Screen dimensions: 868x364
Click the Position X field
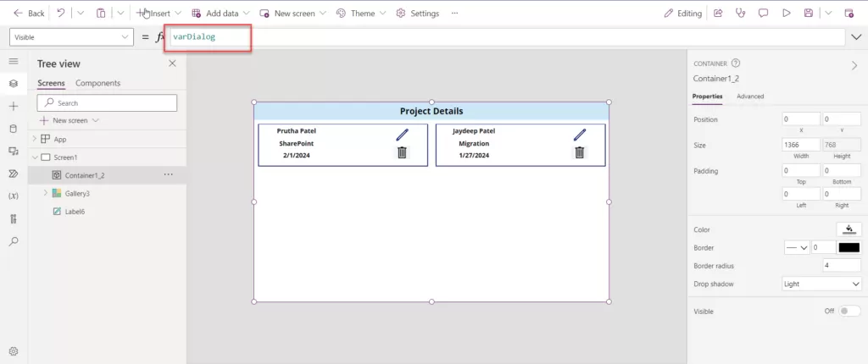pyautogui.click(x=801, y=119)
